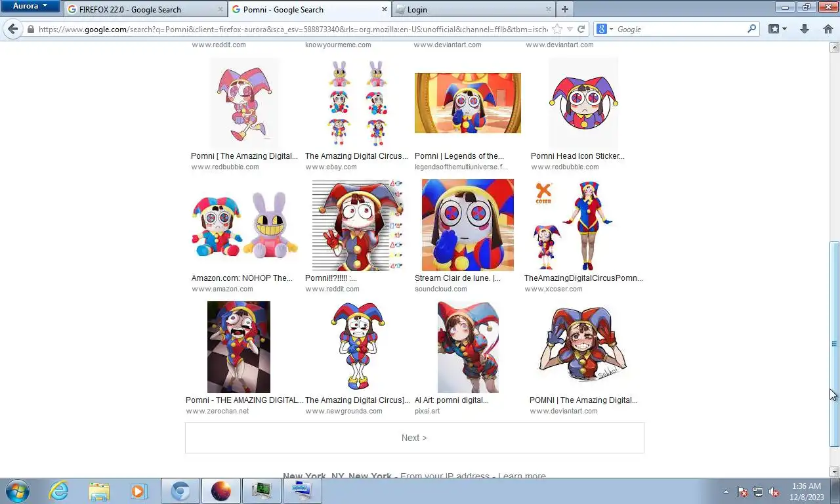The image size is (840, 504).
Task: Open 'AI Art: pomni digital...' result title
Action: tap(451, 400)
